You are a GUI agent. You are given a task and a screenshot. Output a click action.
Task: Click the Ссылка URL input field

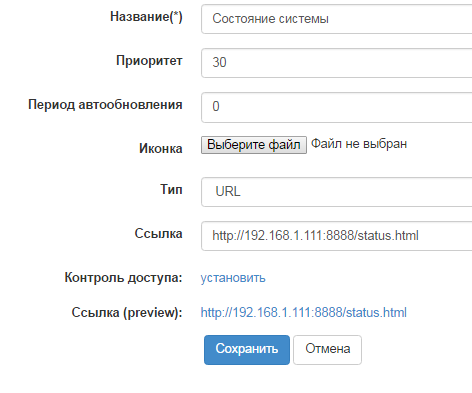[x=337, y=236]
